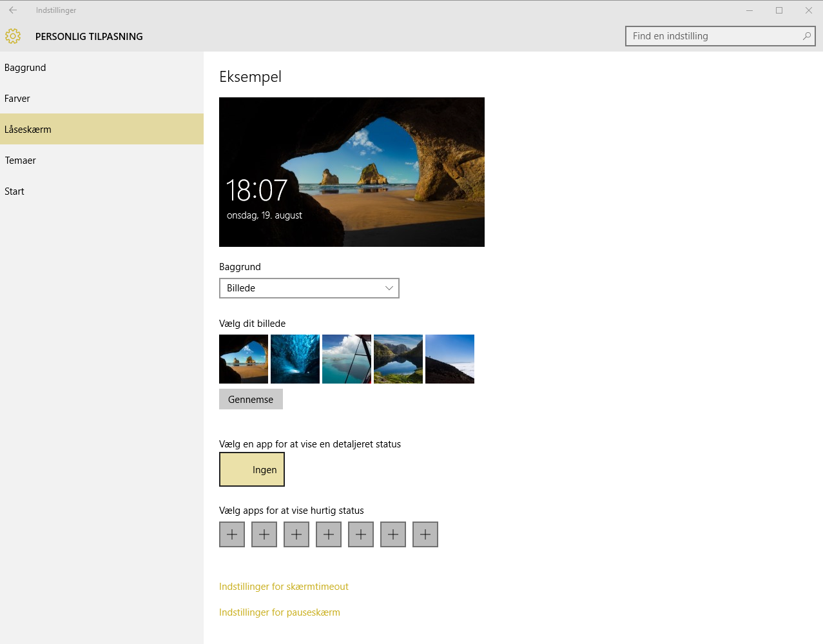Screen dimensions: 823x644
Task: Add sixth quick status app slot
Action: coord(393,534)
